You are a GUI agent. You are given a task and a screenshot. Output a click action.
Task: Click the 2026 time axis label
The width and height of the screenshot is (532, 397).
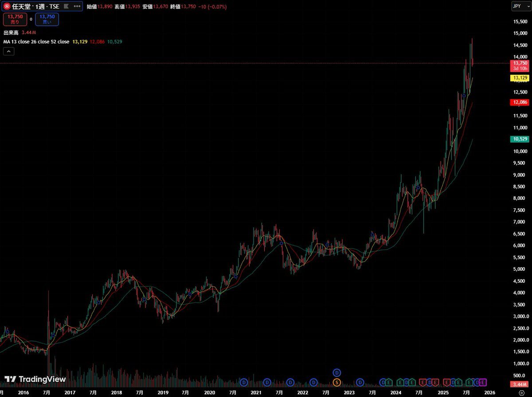pyautogui.click(x=489, y=393)
